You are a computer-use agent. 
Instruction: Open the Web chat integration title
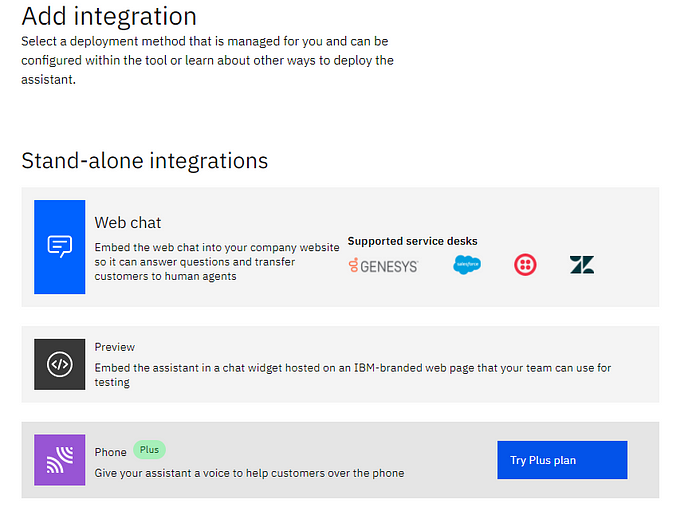pyautogui.click(x=127, y=222)
